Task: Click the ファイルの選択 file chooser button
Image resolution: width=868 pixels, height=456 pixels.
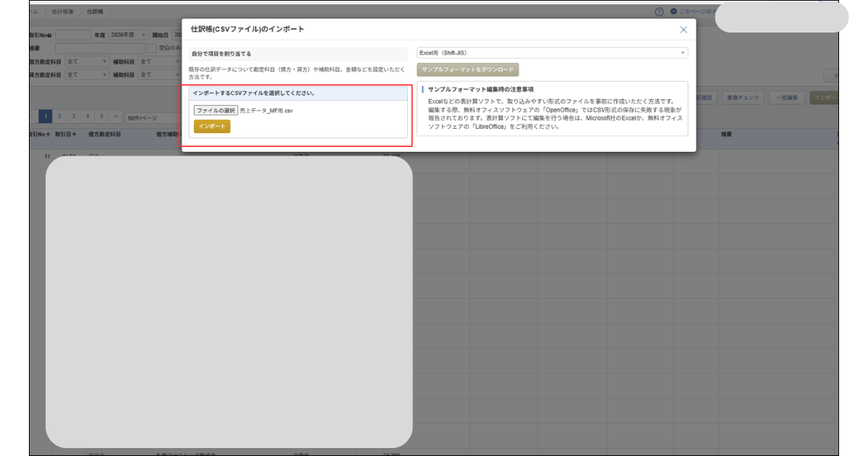Action: (x=216, y=110)
